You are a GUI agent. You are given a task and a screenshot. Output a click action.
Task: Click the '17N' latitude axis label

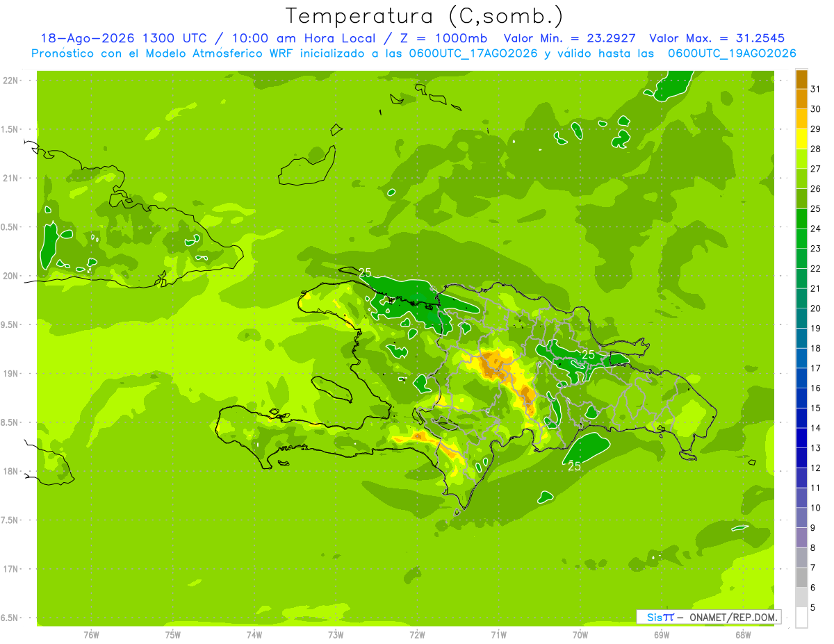pyautogui.click(x=11, y=569)
